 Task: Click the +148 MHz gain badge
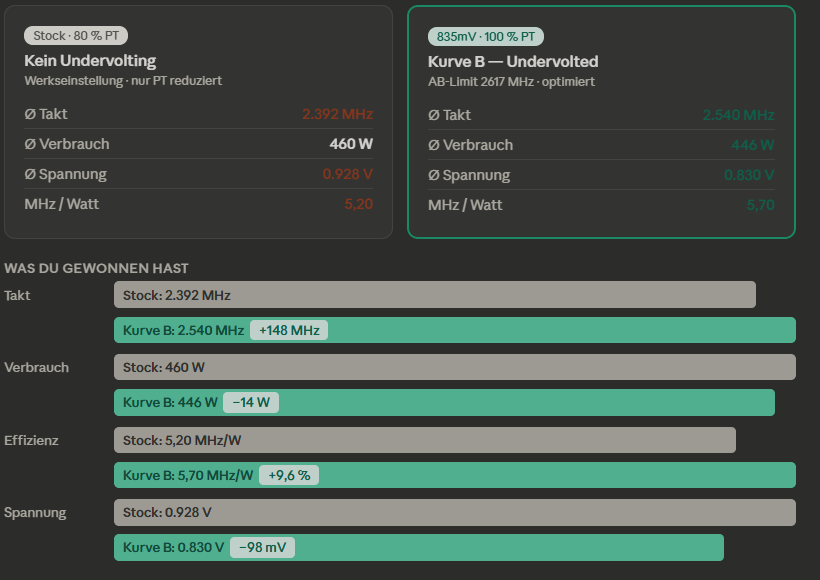(x=289, y=331)
